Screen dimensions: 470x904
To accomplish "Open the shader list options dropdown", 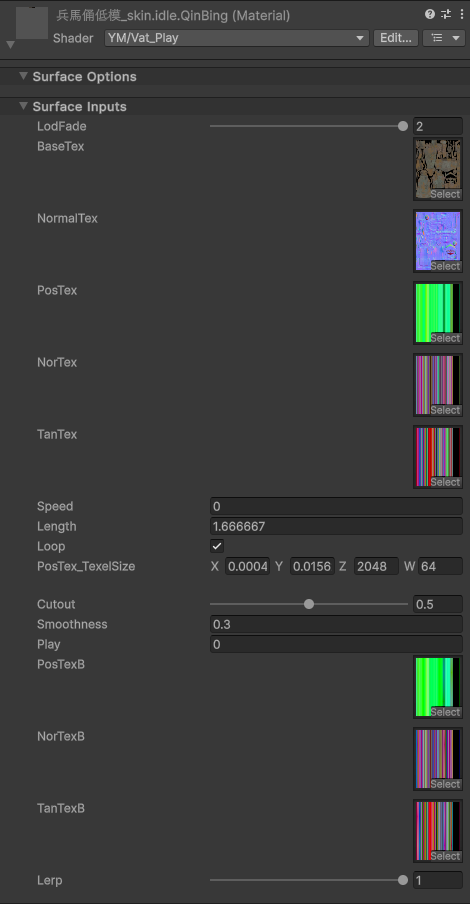I will (x=444, y=38).
